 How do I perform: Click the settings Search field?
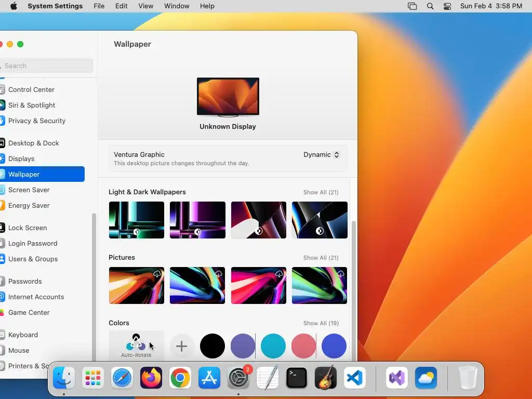(46, 66)
